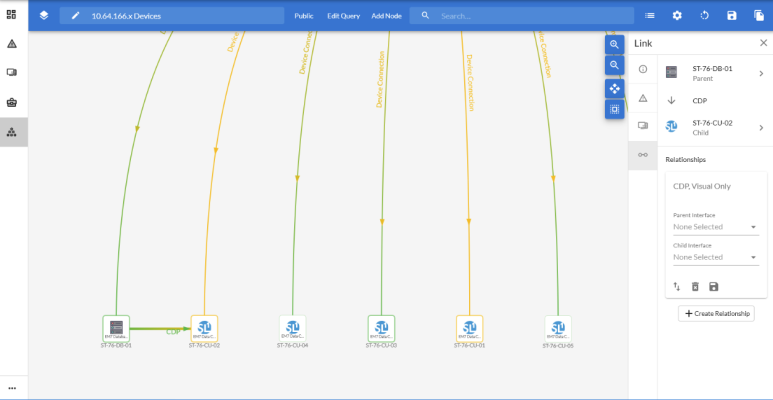Viewport: 773px width, 400px height.
Task: Expand the Child Interface dropdown
Action: [x=715, y=257]
